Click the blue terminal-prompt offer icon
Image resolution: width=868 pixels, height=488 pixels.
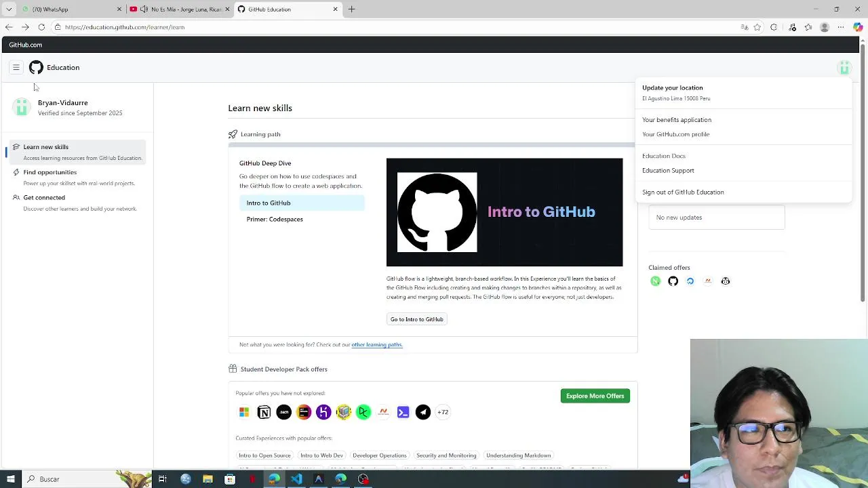coord(403,412)
